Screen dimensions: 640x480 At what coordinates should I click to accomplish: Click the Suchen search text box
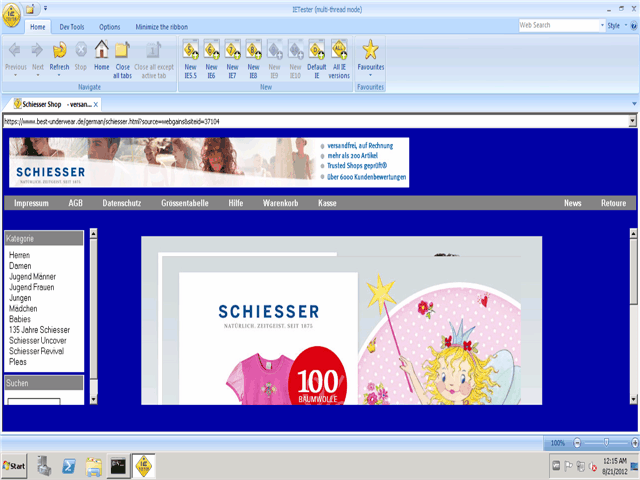coord(34,401)
